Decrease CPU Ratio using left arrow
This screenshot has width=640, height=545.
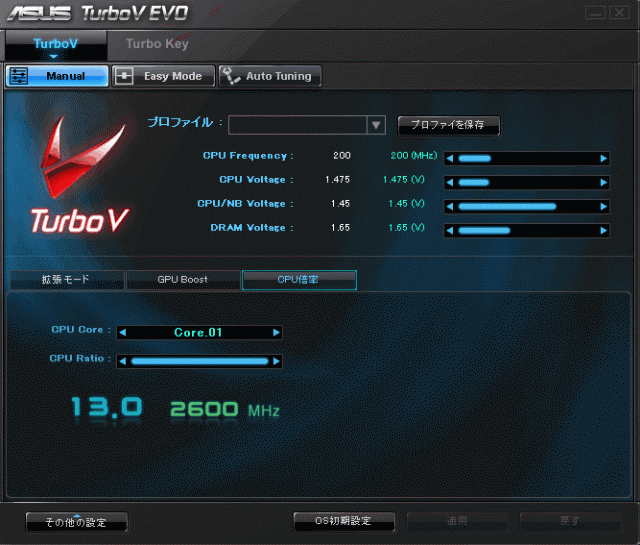point(123,361)
